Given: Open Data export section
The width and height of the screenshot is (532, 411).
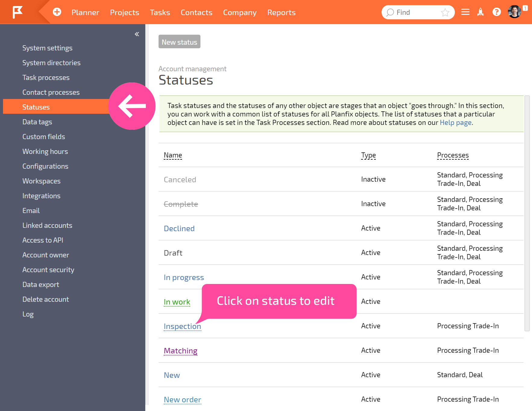Looking at the screenshot, I should (41, 285).
